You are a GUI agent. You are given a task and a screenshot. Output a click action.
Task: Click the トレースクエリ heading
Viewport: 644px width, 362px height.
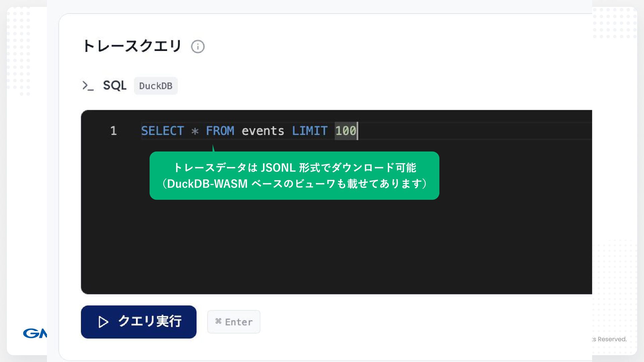tap(132, 46)
